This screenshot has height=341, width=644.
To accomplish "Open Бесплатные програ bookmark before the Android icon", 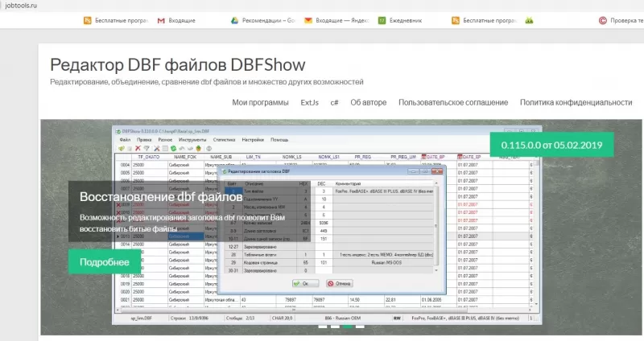I will pyautogui.click(x=484, y=21).
